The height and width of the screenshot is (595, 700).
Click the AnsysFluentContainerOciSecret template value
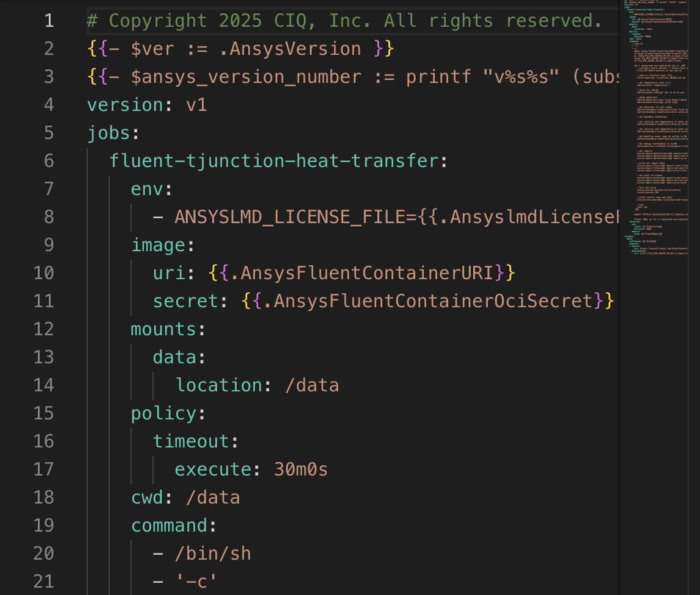(427, 301)
